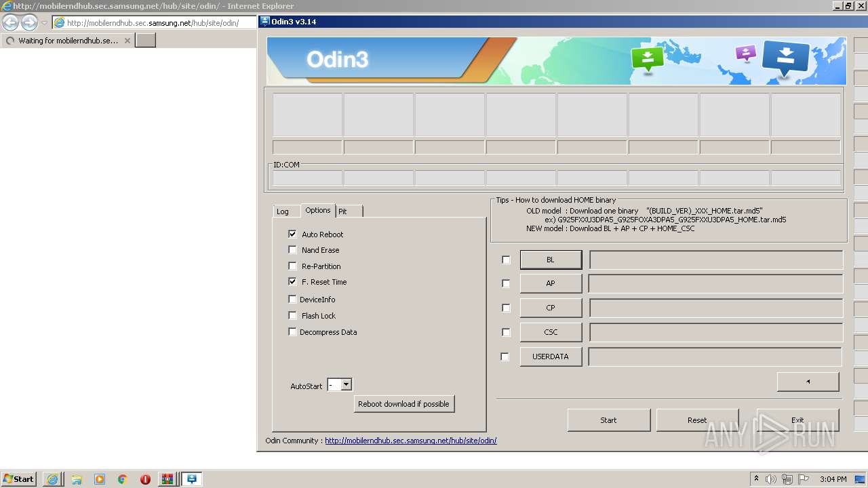Open Google Chrome from the taskbar

122,479
